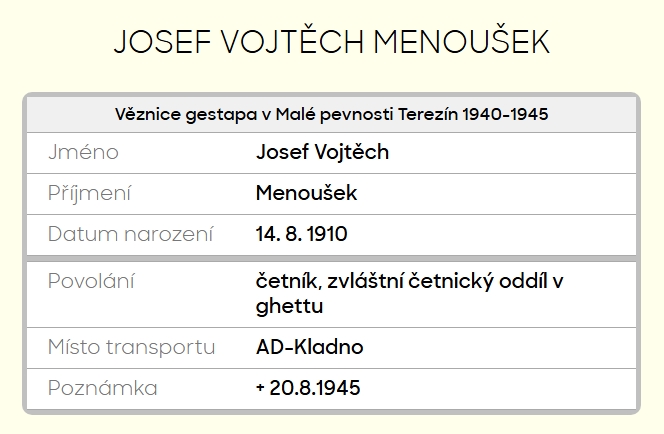Click the Datum narození label

tap(131, 235)
